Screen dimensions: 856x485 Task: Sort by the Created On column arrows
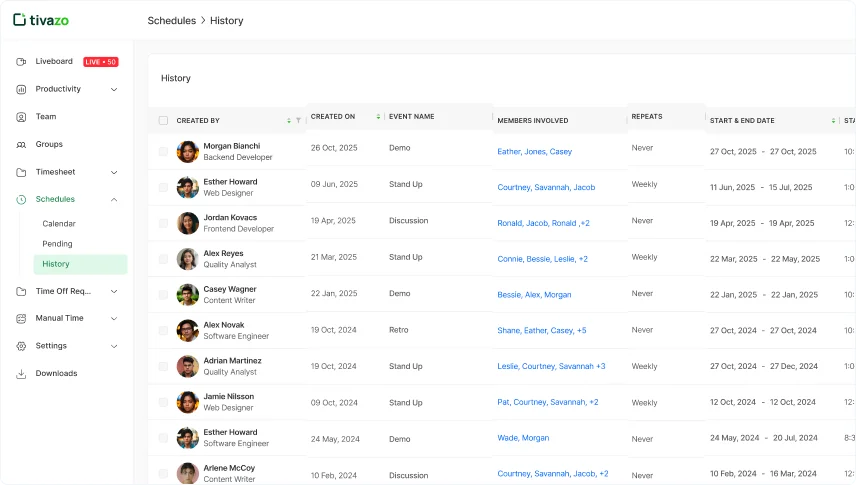(x=378, y=117)
